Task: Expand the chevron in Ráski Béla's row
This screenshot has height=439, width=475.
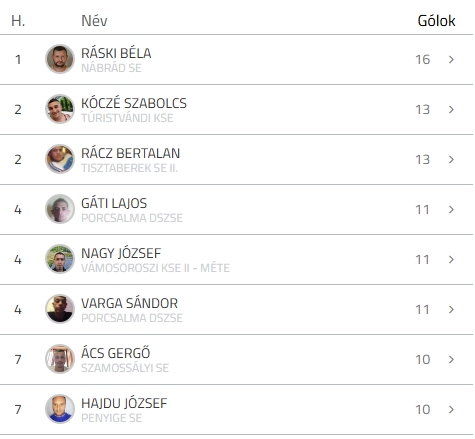Action: click(451, 59)
